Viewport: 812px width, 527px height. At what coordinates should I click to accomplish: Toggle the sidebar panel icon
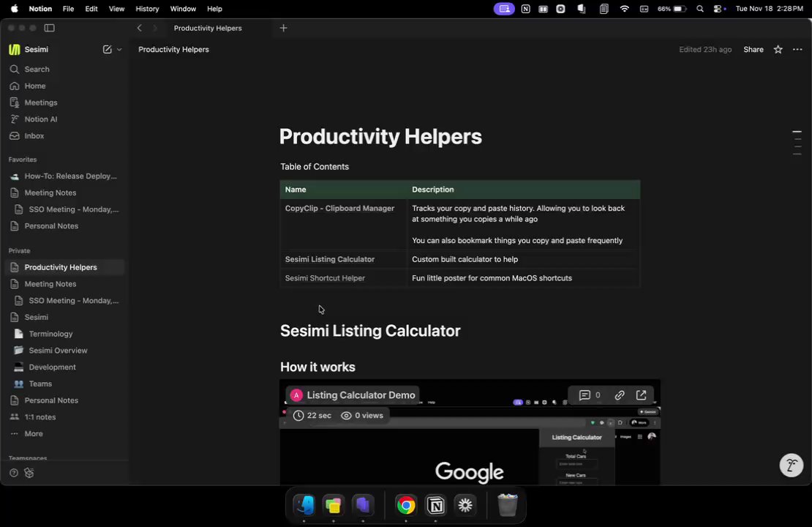tap(50, 28)
